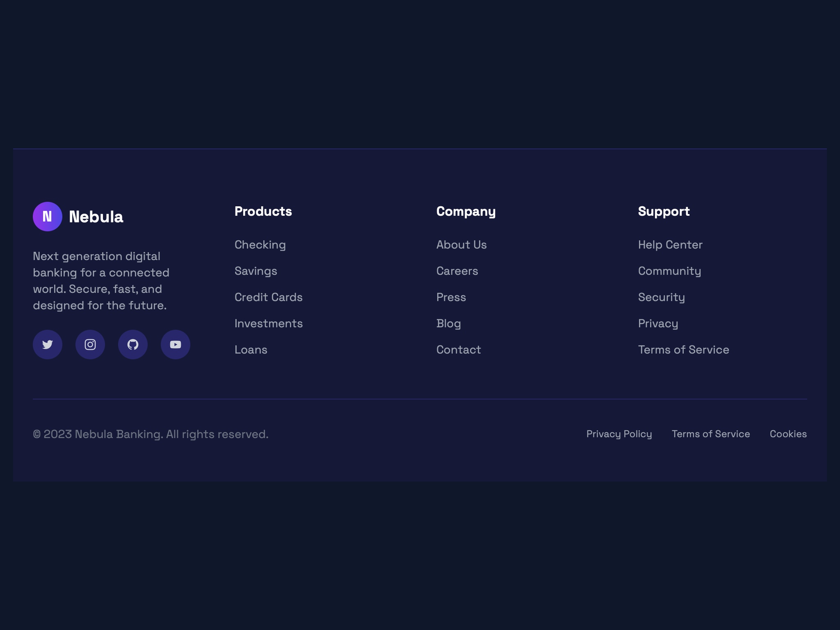Viewport: 840px width, 630px height.
Task: Open the Instagram social icon
Action: (90, 345)
